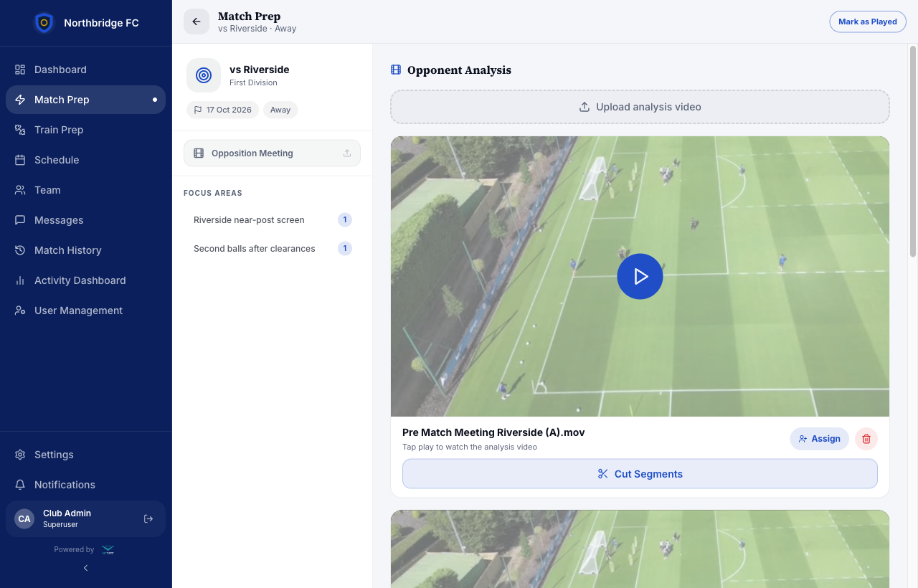Open Settings
Screen dimensions: 918x588
(85, 455)
